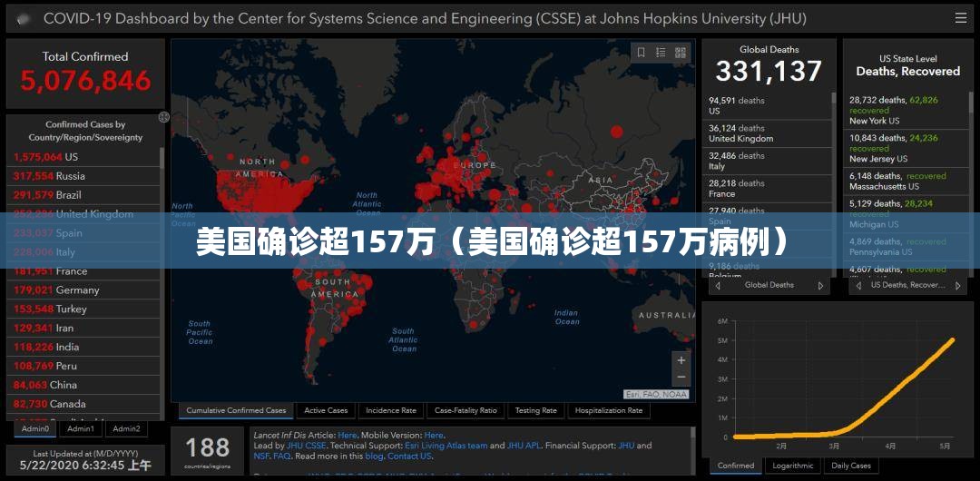The height and width of the screenshot is (481, 980).
Task: Open the Contact US link
Action: (x=409, y=456)
